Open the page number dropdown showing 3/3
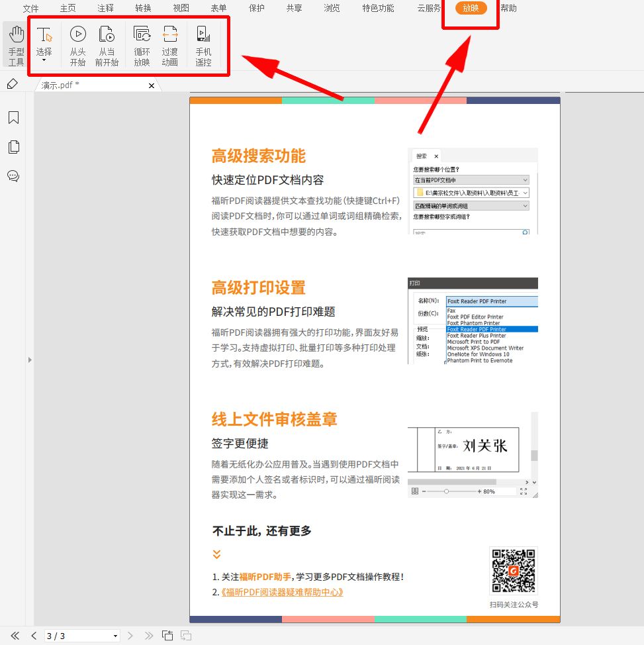This screenshot has height=645, width=644. (x=116, y=635)
